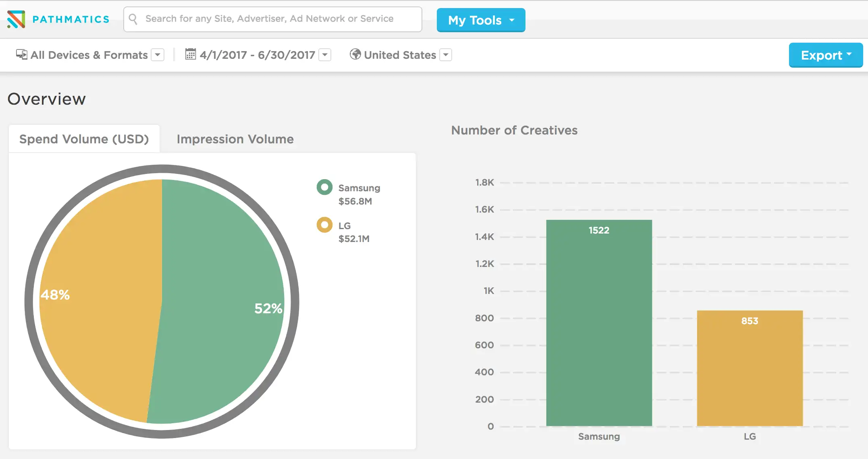
Task: Click the globe icon beside United States
Action: click(x=355, y=54)
